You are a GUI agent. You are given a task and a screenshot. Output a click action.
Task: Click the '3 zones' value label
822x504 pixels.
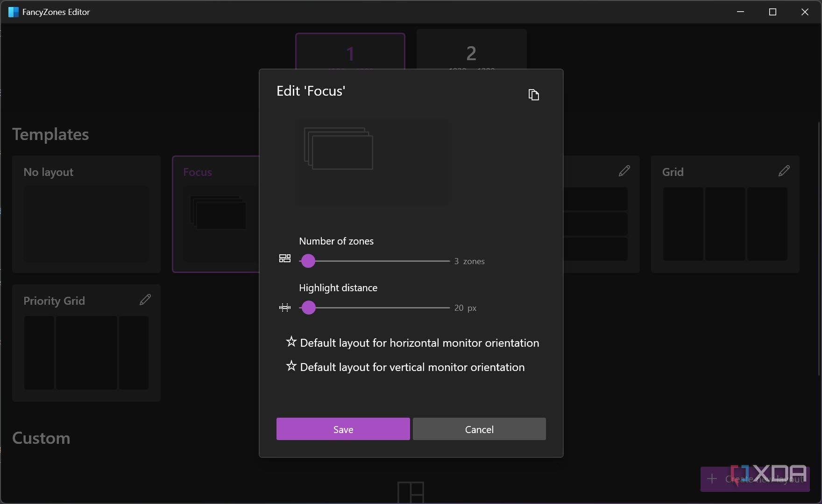pyautogui.click(x=469, y=261)
